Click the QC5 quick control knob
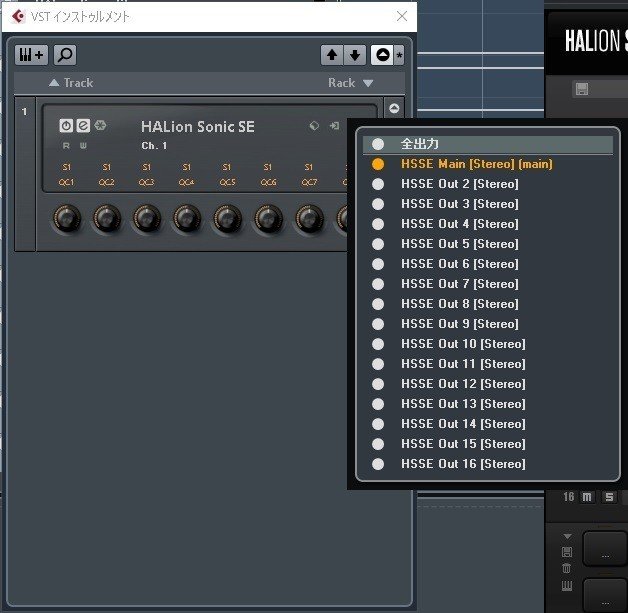Image resolution: width=628 pixels, height=613 pixels. click(x=227, y=218)
